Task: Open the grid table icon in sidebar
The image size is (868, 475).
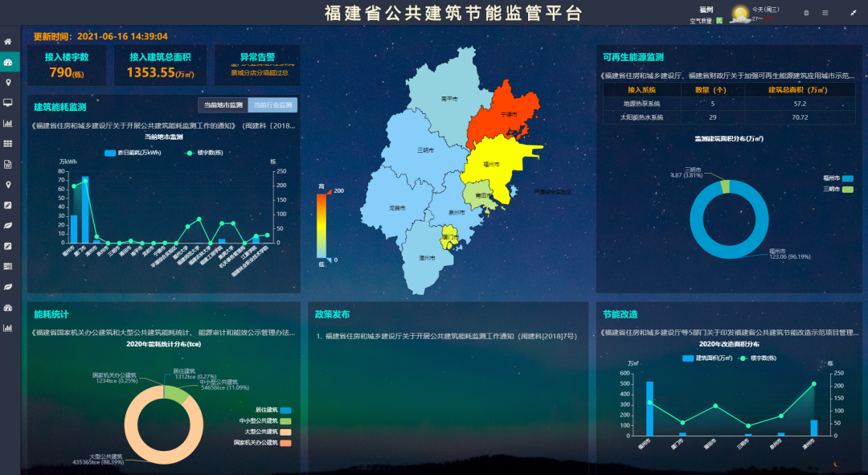Action: (8, 144)
